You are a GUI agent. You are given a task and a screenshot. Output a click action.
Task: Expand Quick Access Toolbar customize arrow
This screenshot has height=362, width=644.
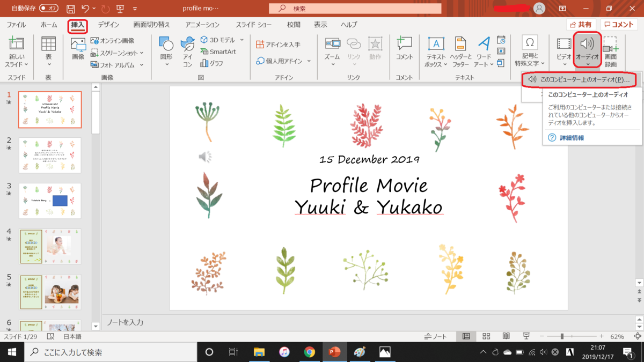pyautogui.click(x=134, y=9)
